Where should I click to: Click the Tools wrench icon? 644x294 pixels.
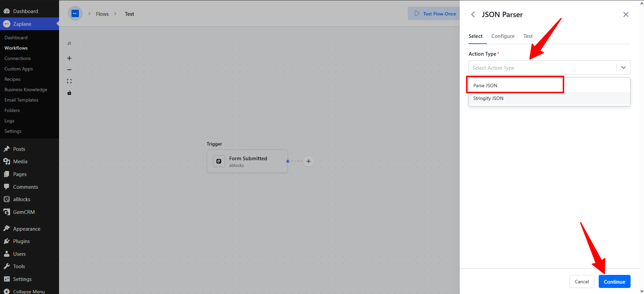click(x=7, y=266)
